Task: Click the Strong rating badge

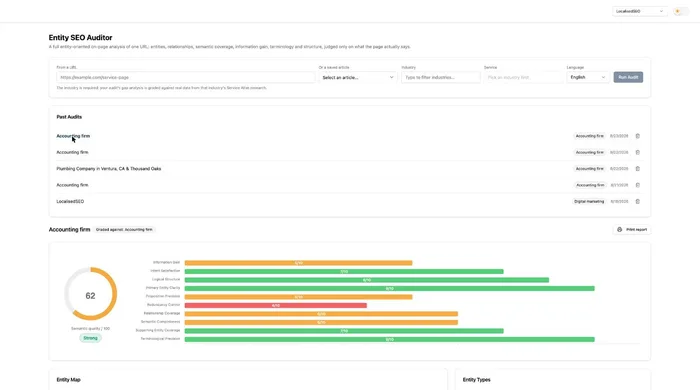Action: [x=91, y=338]
